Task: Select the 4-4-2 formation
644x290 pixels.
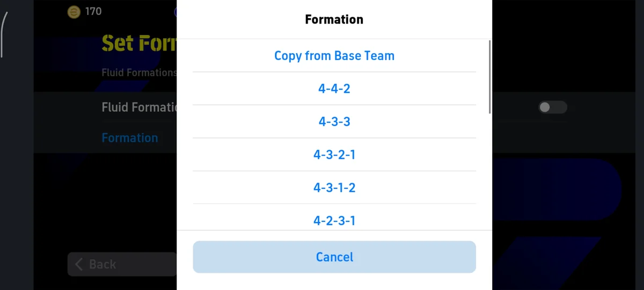Action: [334, 89]
